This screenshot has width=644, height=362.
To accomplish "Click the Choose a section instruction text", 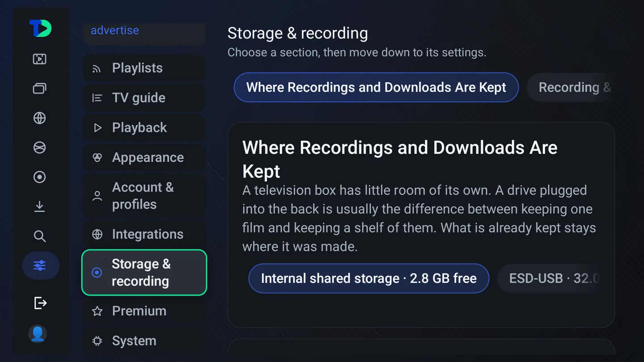I will point(357,52).
